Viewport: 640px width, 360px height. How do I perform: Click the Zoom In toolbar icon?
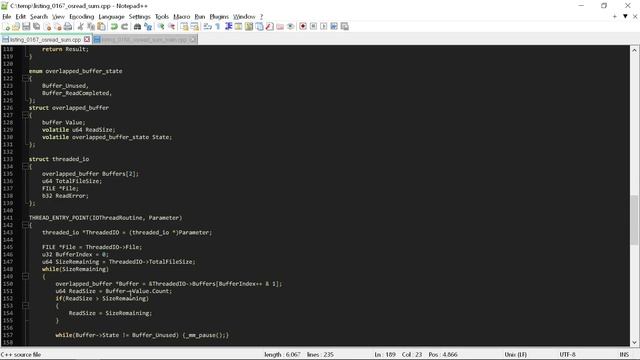(x=161, y=27)
